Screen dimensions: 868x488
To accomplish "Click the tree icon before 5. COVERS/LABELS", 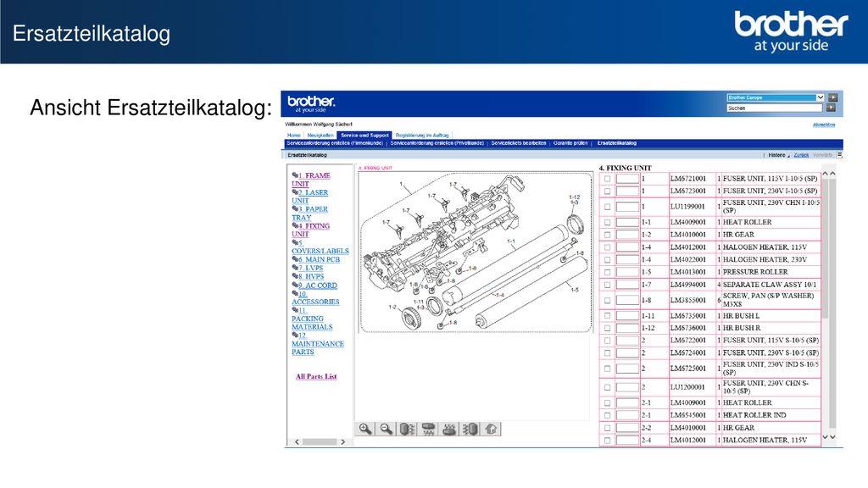I will [295, 242].
